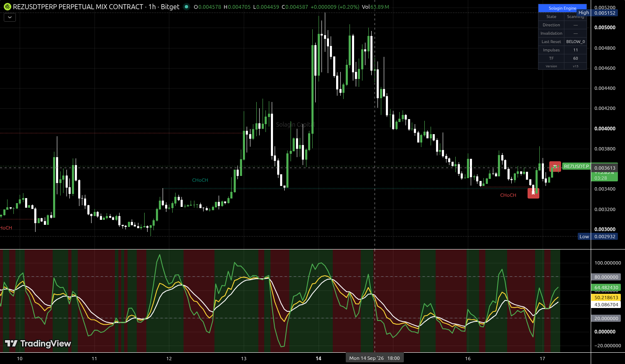Click the Low 0.002932 price label

(x=597, y=237)
